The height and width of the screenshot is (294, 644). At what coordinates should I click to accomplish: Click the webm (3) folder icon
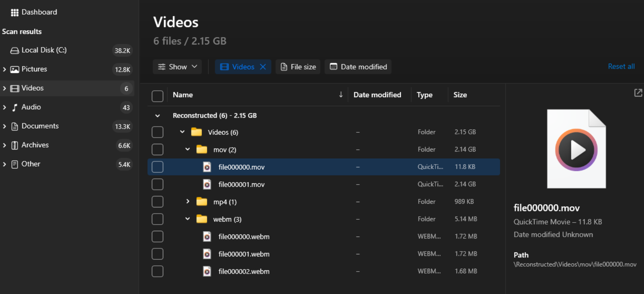pos(202,219)
